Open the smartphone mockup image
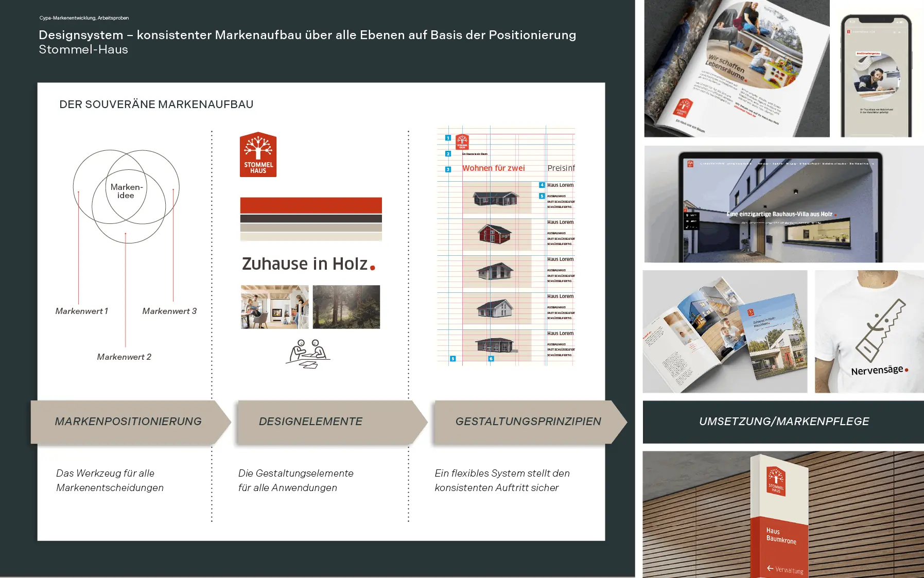The image size is (924, 578). click(877, 75)
